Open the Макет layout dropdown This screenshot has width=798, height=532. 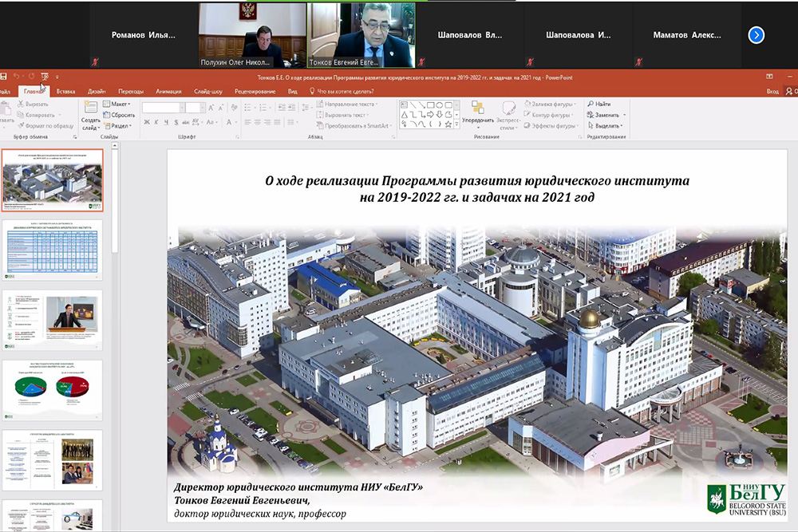coord(118,104)
